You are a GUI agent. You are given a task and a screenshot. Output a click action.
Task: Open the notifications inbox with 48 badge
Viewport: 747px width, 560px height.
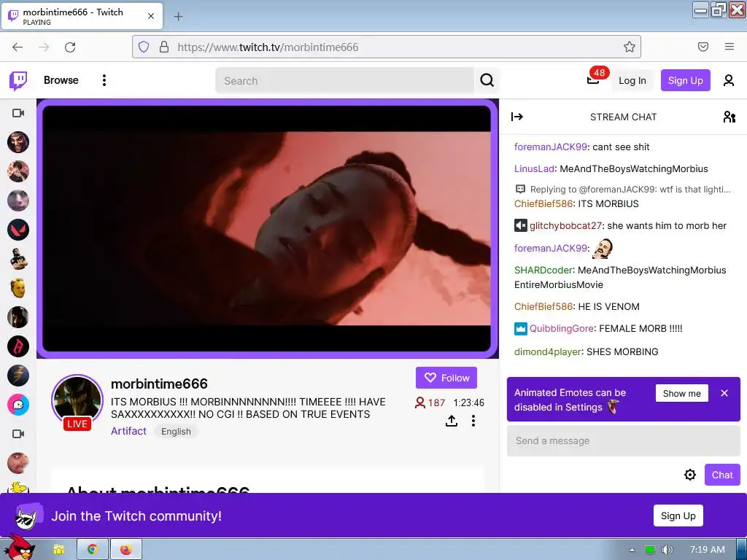pos(593,79)
